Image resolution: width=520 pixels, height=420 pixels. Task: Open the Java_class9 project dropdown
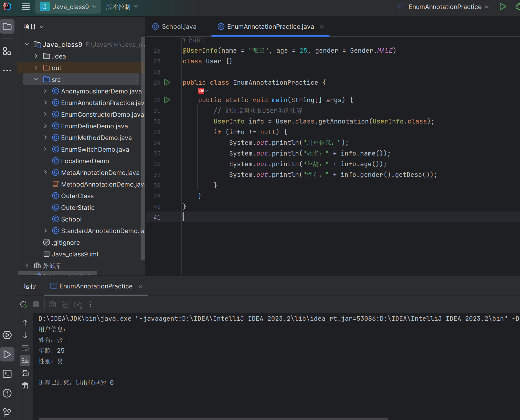pyautogui.click(x=68, y=7)
